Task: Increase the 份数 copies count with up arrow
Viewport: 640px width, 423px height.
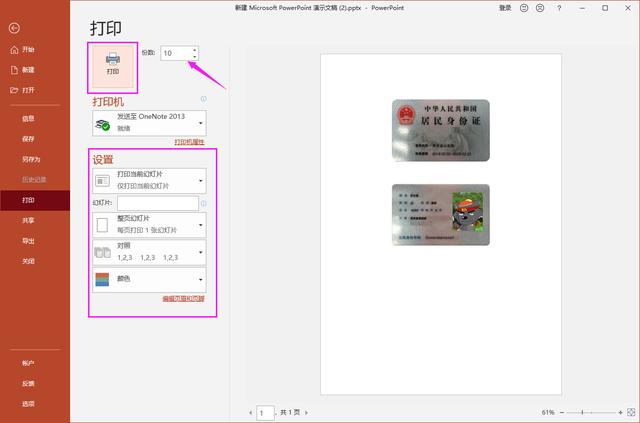Action: pos(195,49)
